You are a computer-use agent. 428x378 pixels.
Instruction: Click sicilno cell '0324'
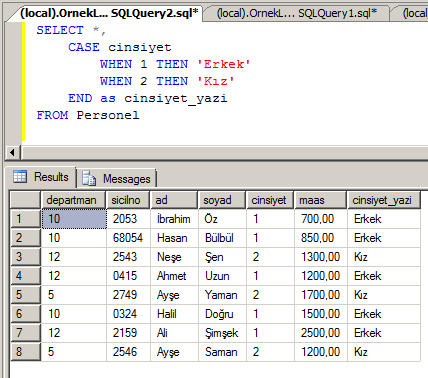click(128, 314)
